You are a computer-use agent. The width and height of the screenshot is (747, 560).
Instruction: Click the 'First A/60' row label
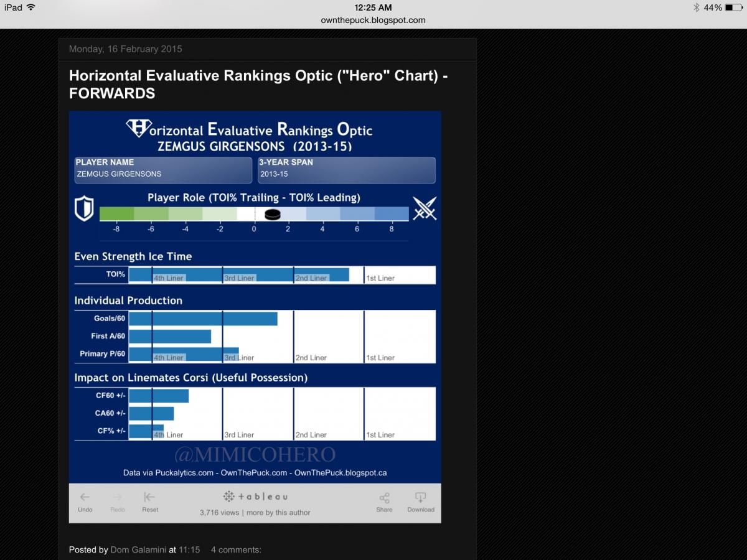tap(108, 336)
